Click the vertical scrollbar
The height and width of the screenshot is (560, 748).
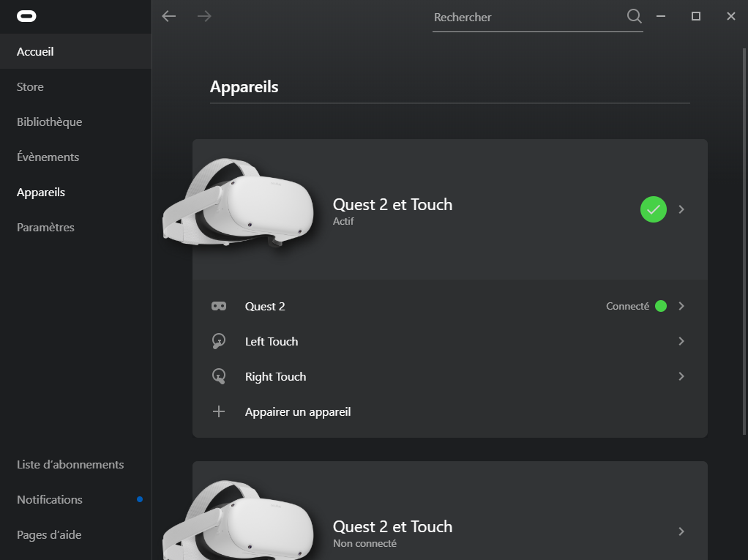[x=744, y=241]
